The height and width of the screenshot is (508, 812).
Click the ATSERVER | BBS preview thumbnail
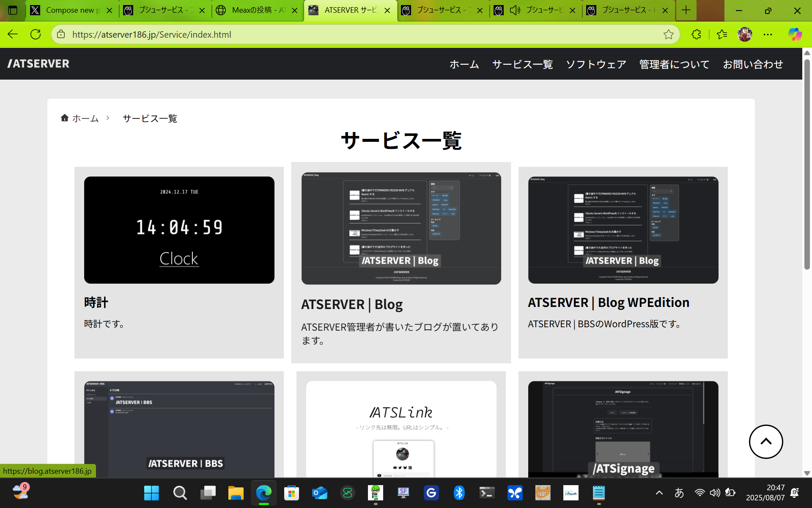(179, 429)
